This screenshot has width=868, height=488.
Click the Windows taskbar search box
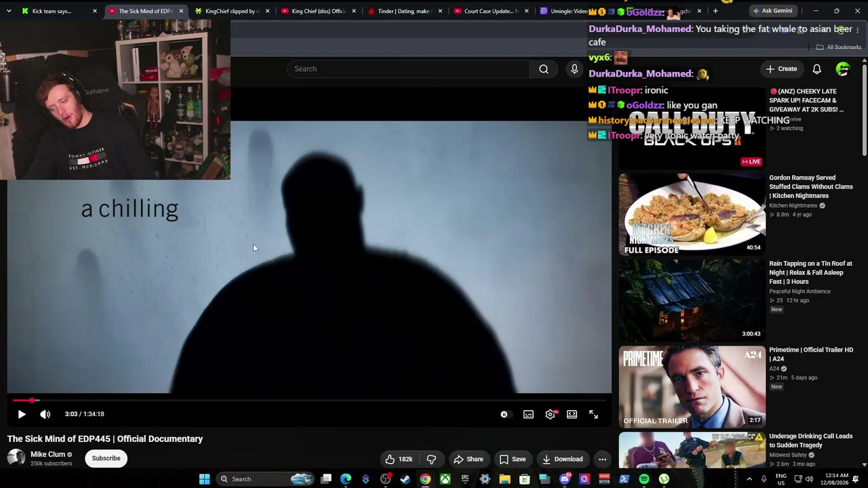point(266,479)
